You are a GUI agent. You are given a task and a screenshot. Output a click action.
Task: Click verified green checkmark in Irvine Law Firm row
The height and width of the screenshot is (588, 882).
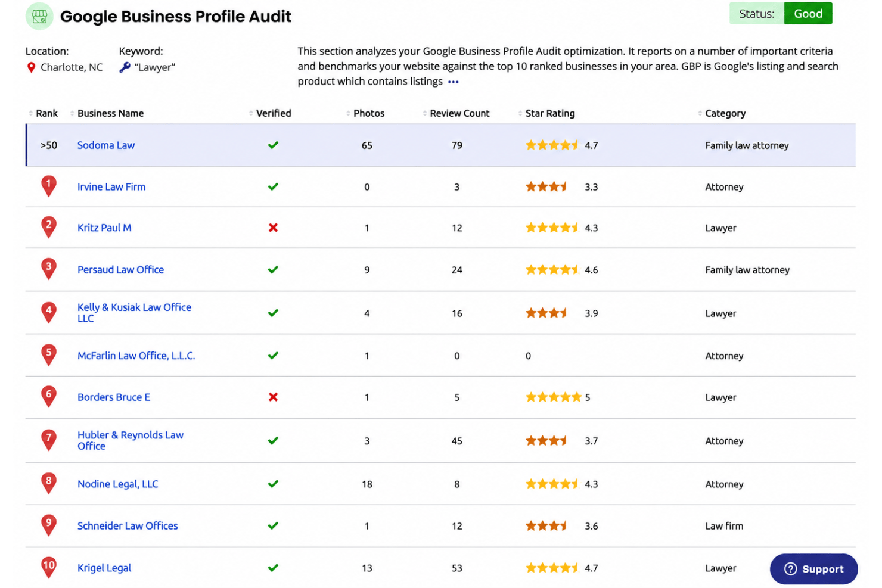(x=273, y=186)
